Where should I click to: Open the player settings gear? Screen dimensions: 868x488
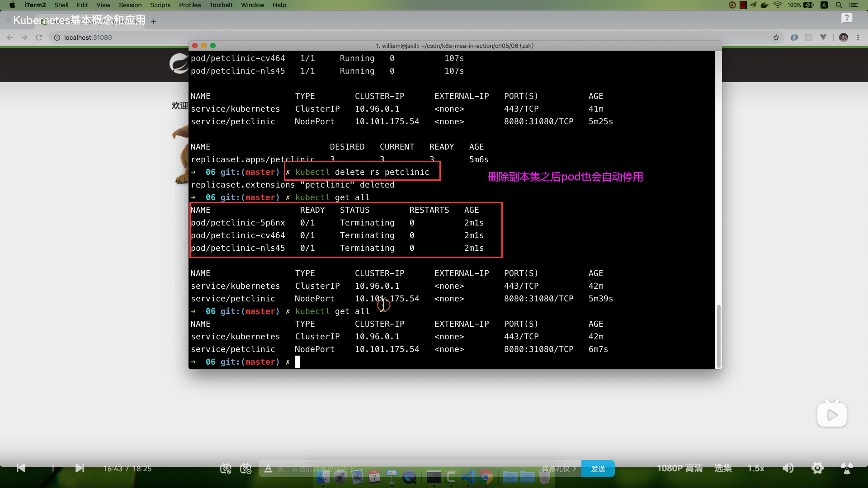[817, 468]
